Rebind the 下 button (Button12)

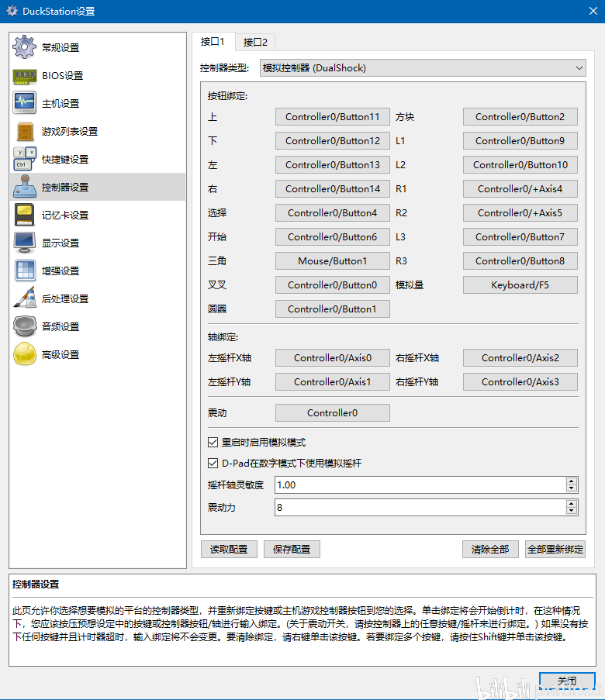coord(333,140)
